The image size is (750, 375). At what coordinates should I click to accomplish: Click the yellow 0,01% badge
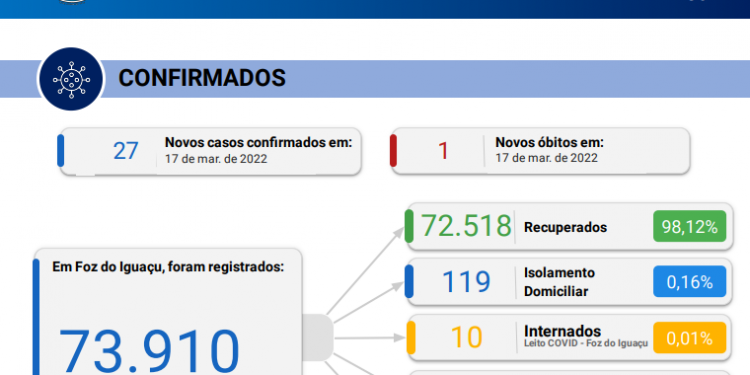coord(689,338)
